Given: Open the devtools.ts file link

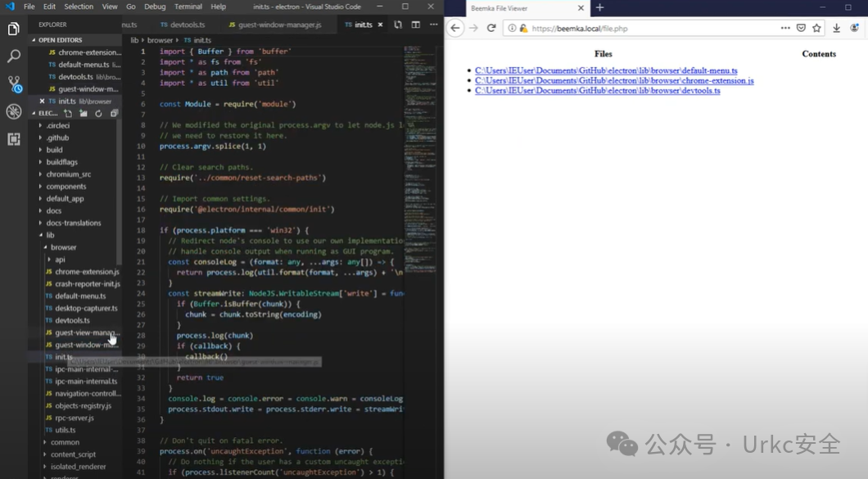Looking at the screenshot, I should click(x=597, y=90).
